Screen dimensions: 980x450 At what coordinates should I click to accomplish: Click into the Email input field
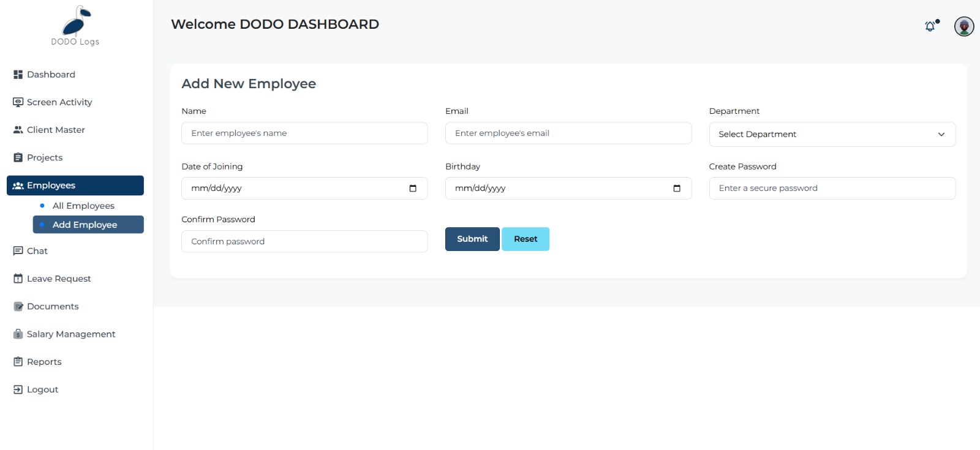click(x=568, y=133)
